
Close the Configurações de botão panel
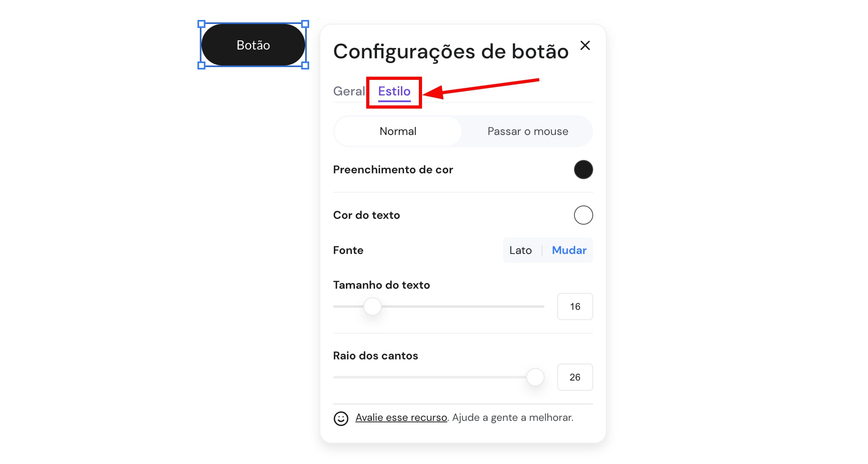click(x=585, y=46)
